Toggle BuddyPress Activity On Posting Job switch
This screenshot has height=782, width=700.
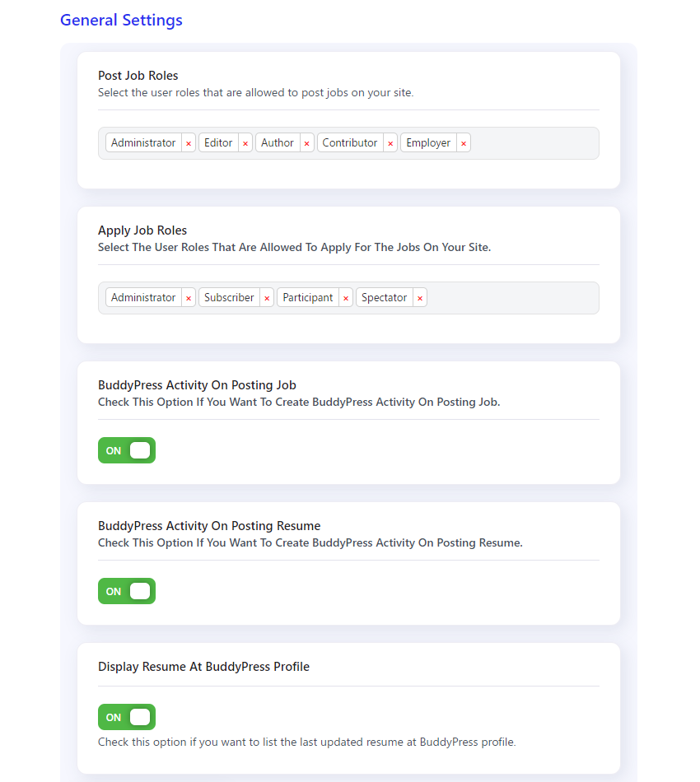127,450
